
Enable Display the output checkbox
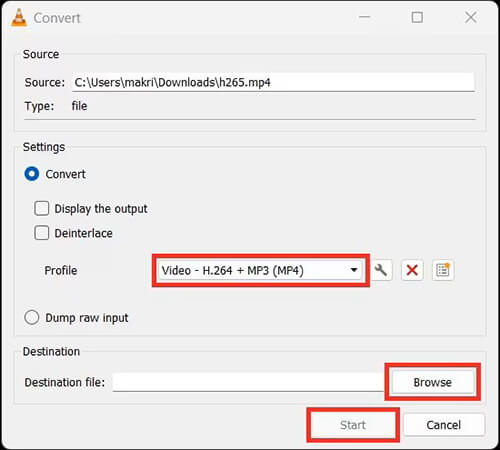point(42,209)
